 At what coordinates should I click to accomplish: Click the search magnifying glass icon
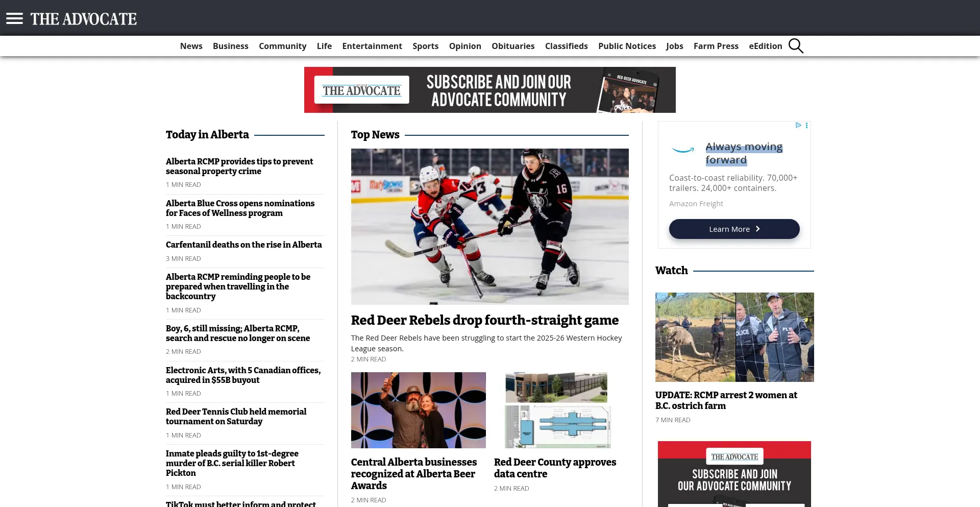(x=796, y=46)
